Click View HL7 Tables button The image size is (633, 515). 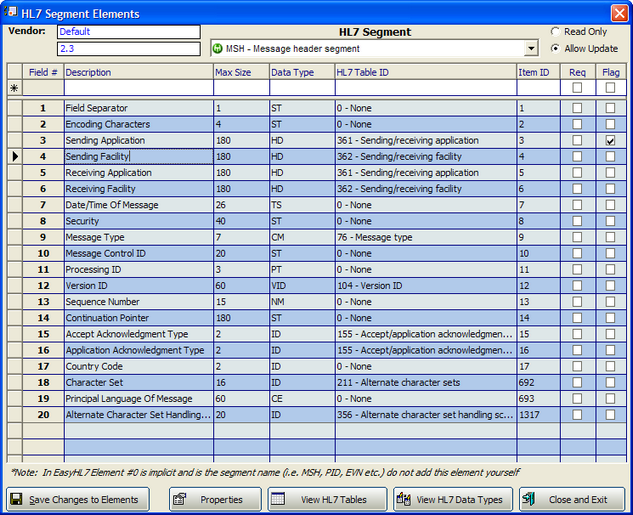(x=327, y=499)
